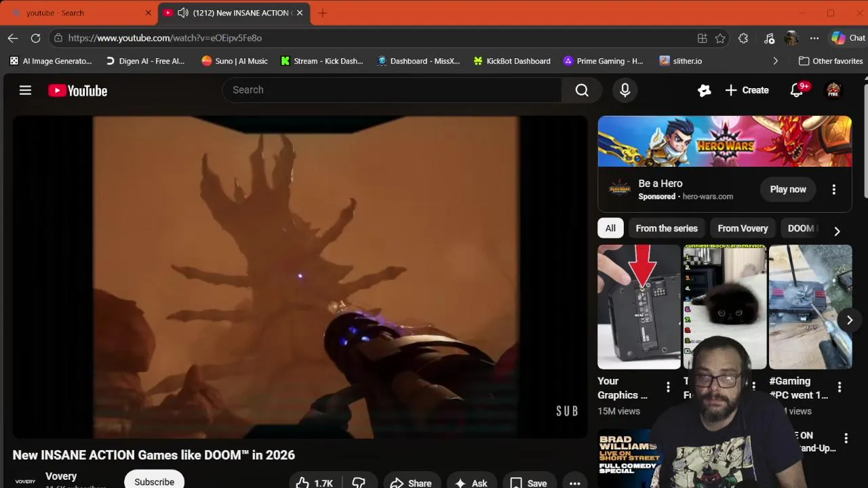Open Hero Wars ad options menu
The width and height of the screenshot is (868, 488).
[x=833, y=190]
